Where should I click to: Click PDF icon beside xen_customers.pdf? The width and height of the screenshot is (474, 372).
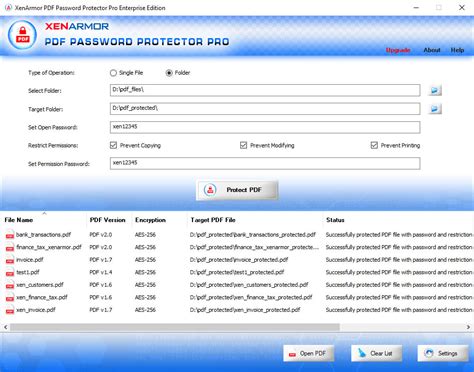pyautogui.click(x=10, y=285)
